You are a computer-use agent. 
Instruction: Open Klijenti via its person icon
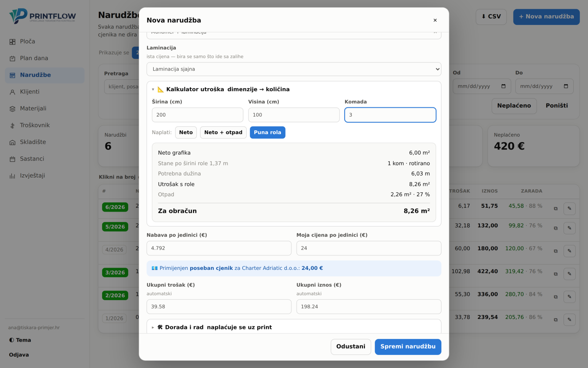click(x=13, y=92)
